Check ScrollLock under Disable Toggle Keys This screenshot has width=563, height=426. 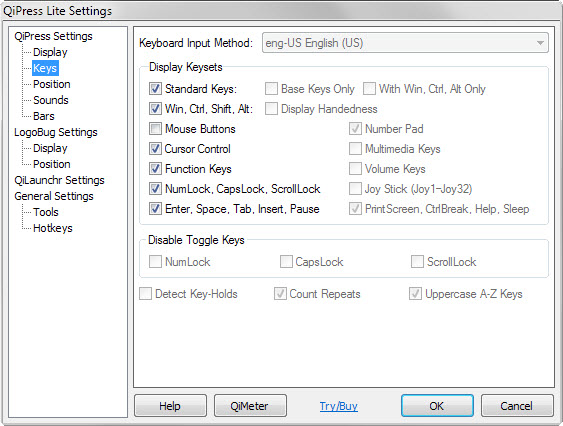pyautogui.click(x=417, y=261)
